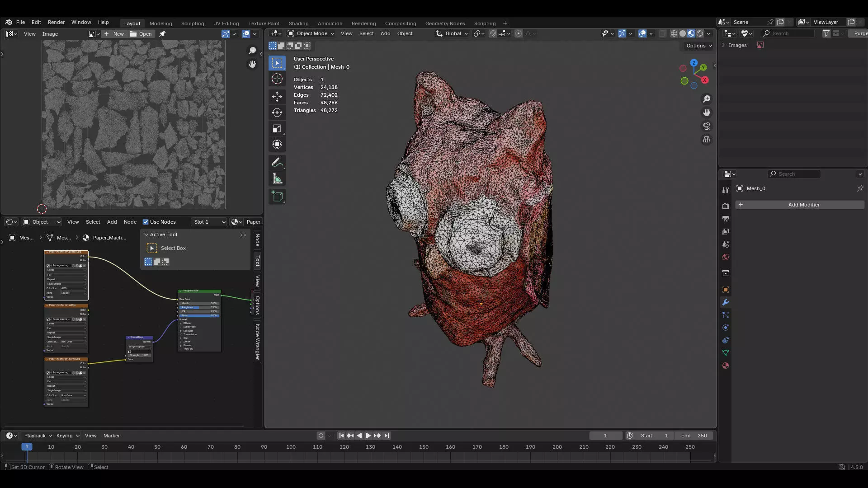Toggle wireframe viewport shading mode
Screen dimensions: 868x488
click(x=674, y=33)
